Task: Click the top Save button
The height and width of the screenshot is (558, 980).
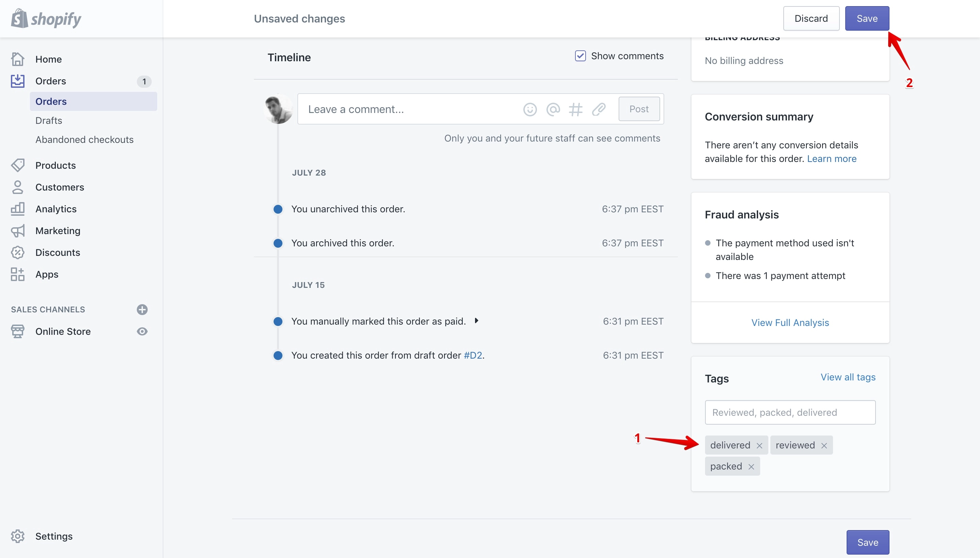Action: tap(867, 18)
